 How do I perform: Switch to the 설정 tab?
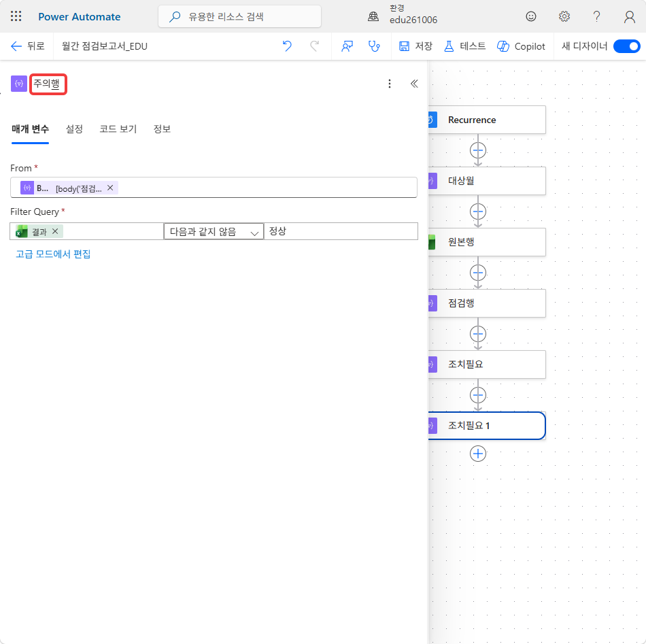[74, 129]
